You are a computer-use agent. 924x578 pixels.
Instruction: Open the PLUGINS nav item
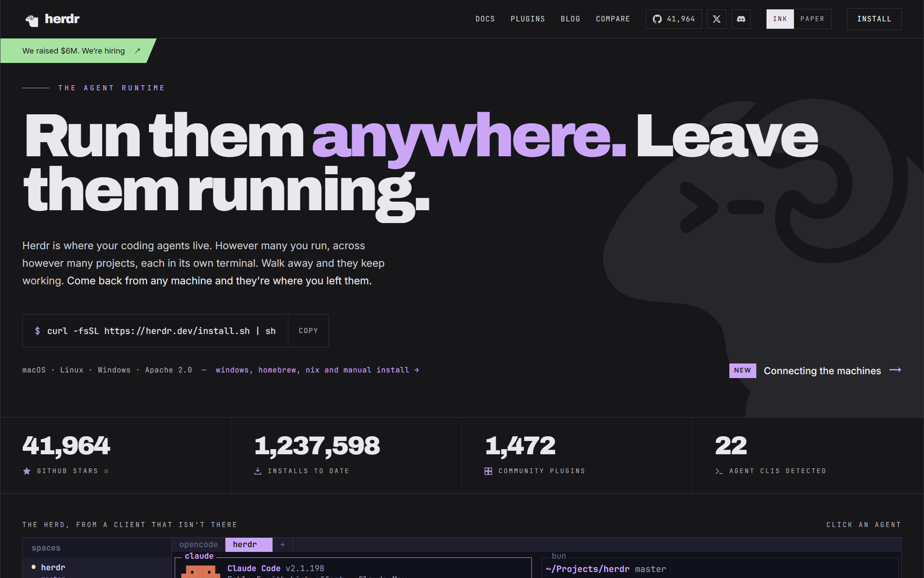click(527, 19)
